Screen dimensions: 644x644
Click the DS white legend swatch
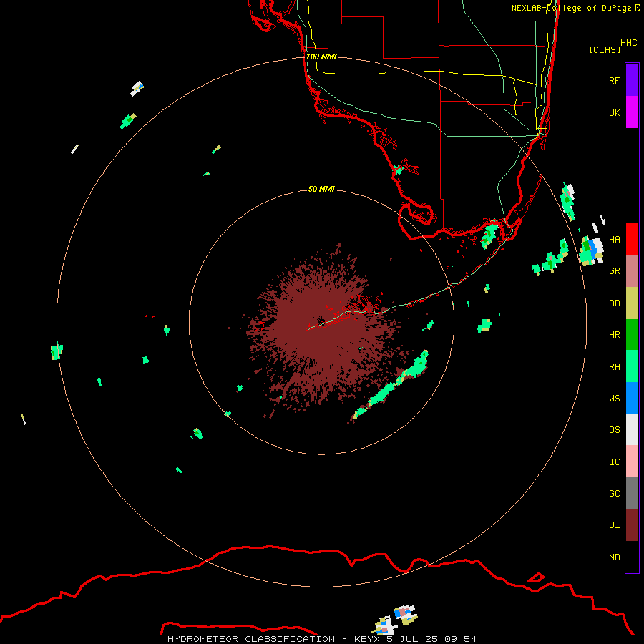point(632,429)
